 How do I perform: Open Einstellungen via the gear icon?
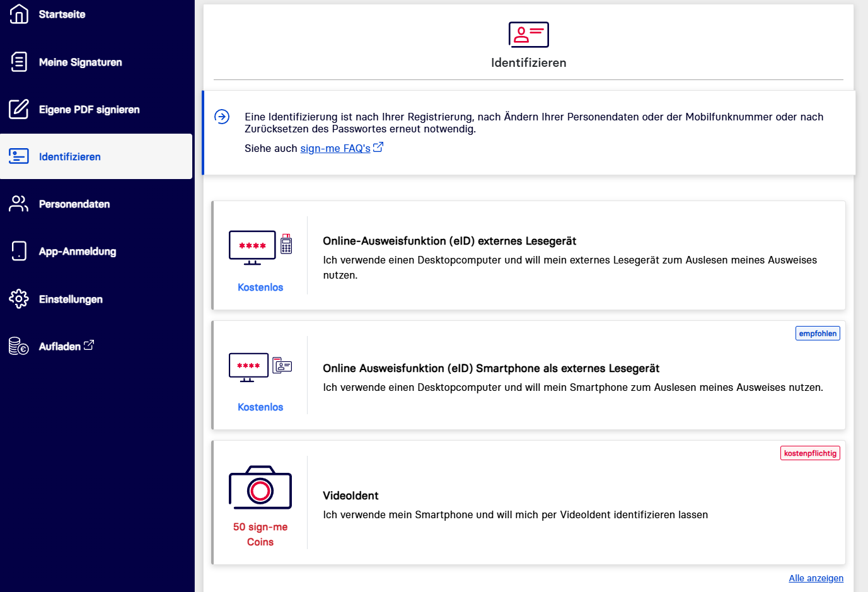(x=19, y=299)
